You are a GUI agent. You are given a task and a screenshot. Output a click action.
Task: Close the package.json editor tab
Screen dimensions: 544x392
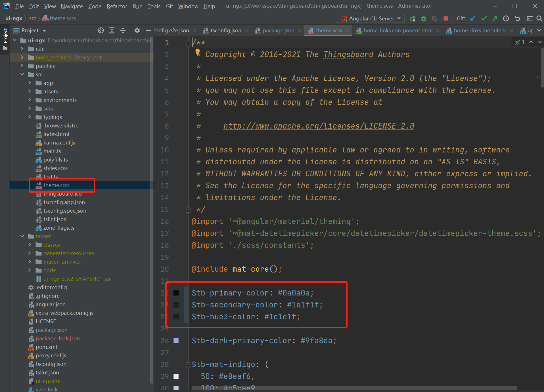pyautogui.click(x=299, y=30)
